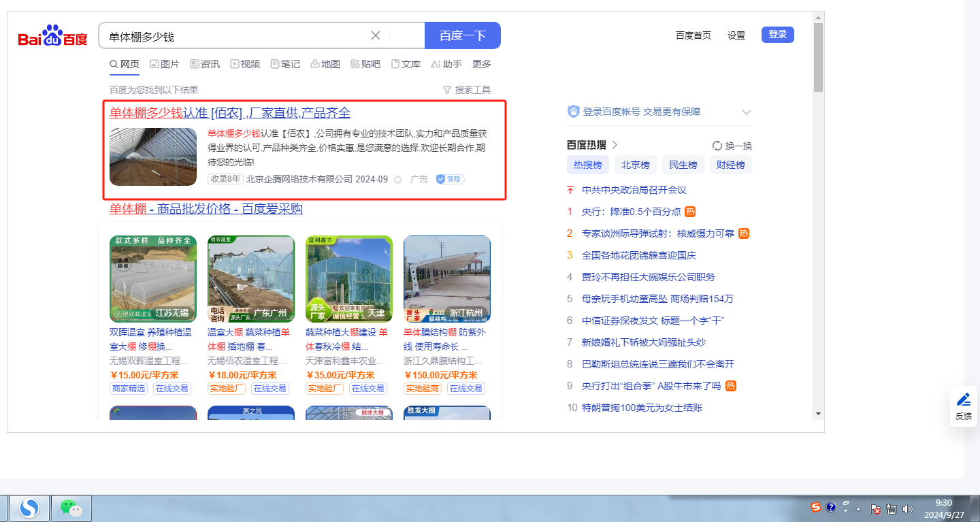Image resolution: width=980 pixels, height=522 pixels.
Task: Switch to the 文库 tab
Action: pos(406,64)
